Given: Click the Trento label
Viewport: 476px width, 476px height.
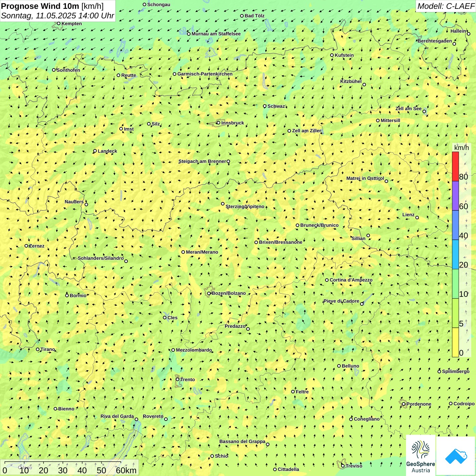Looking at the screenshot, I should 188,379.
